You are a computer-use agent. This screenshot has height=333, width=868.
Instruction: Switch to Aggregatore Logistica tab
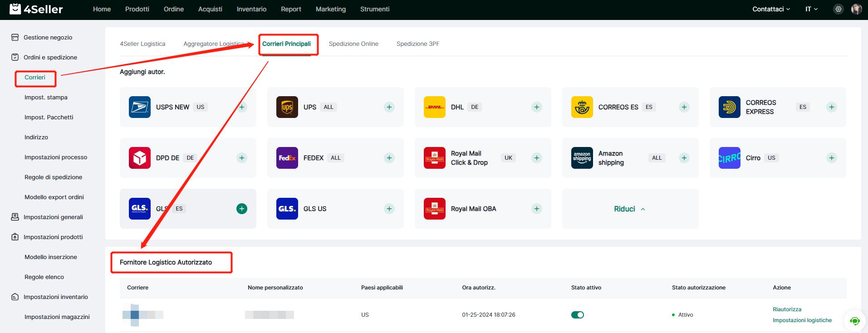point(214,44)
